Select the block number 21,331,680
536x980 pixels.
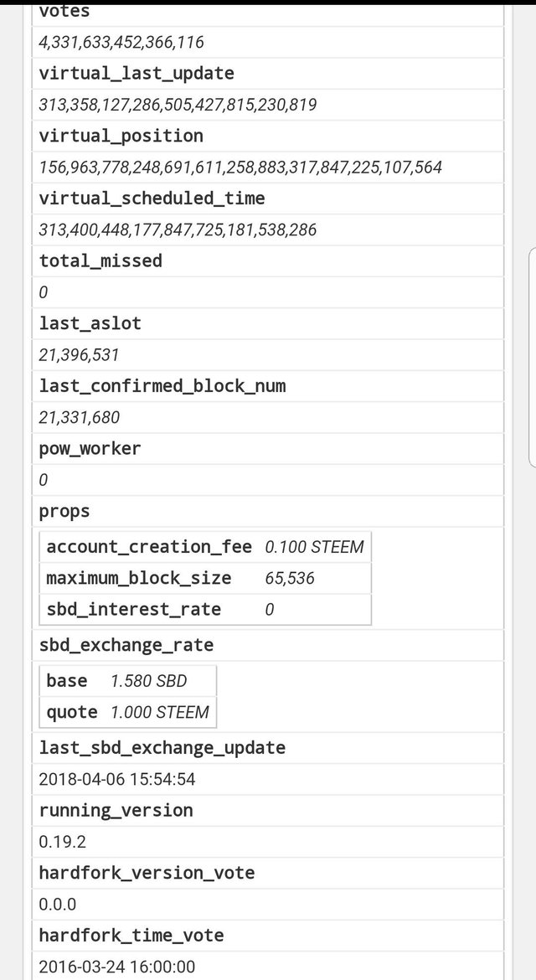coord(80,417)
